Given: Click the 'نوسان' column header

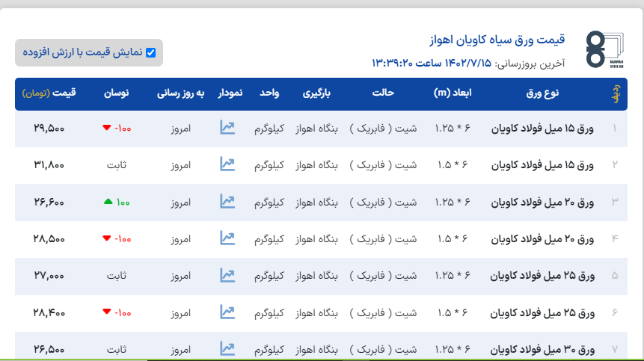Looking at the screenshot, I should (x=117, y=93).
